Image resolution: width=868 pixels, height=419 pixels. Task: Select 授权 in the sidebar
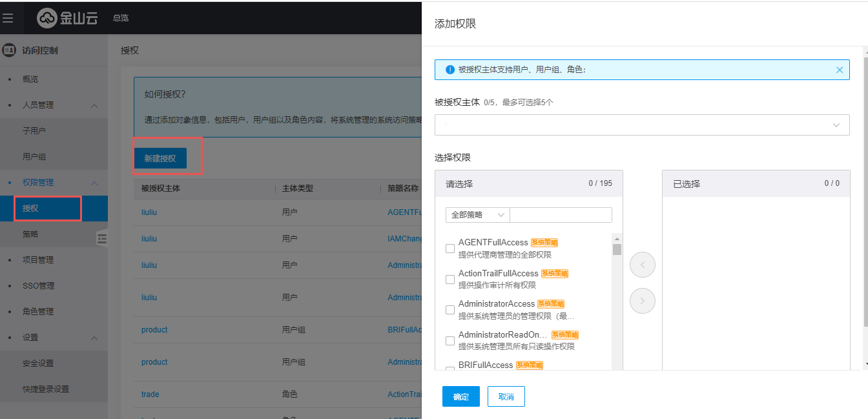(54, 208)
